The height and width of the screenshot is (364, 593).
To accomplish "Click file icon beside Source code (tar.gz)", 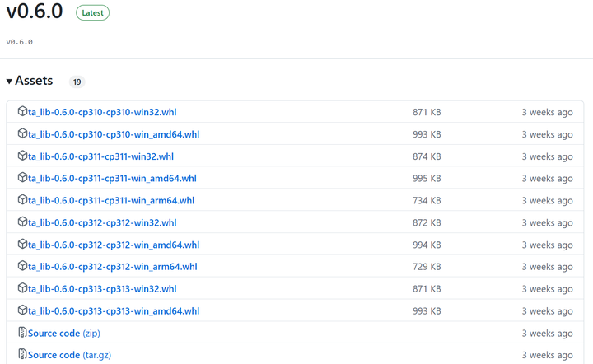I will pos(22,355).
